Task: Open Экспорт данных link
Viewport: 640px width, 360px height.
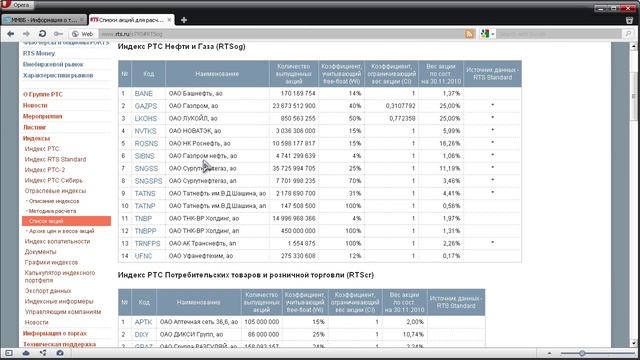Action: [48, 291]
